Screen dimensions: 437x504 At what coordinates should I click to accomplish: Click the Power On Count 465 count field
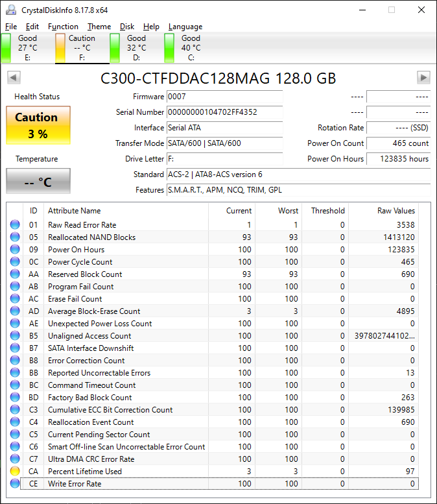click(399, 143)
